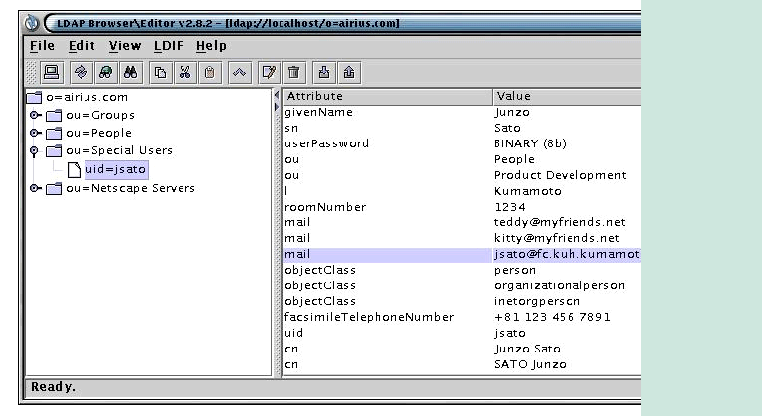Select the ou=Special Users tree entry

point(120,150)
